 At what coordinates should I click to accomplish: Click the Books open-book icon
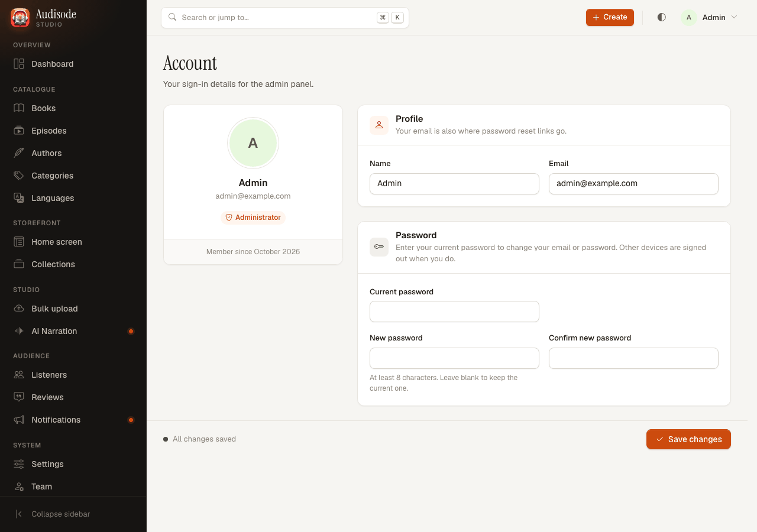19,108
